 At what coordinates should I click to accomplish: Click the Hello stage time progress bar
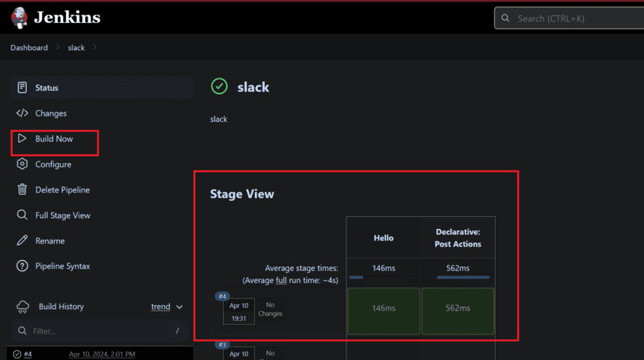tap(356, 278)
